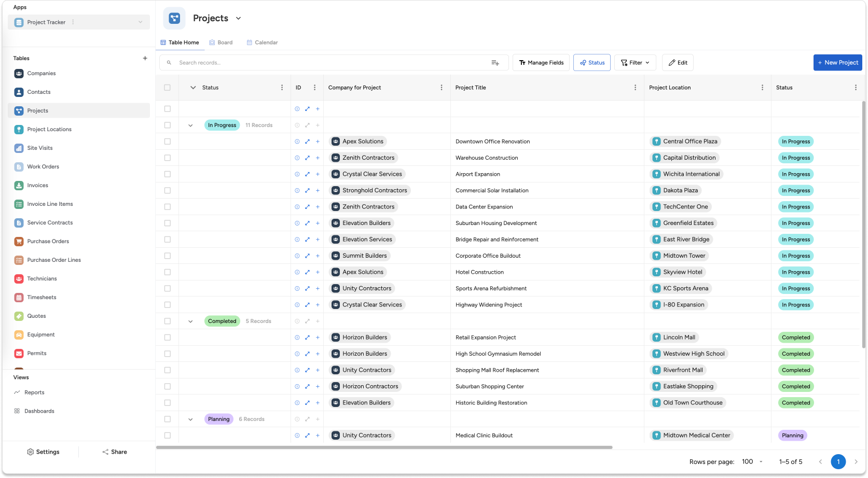
Task: Open the Project Tracker app dropdown
Action: (x=140, y=22)
